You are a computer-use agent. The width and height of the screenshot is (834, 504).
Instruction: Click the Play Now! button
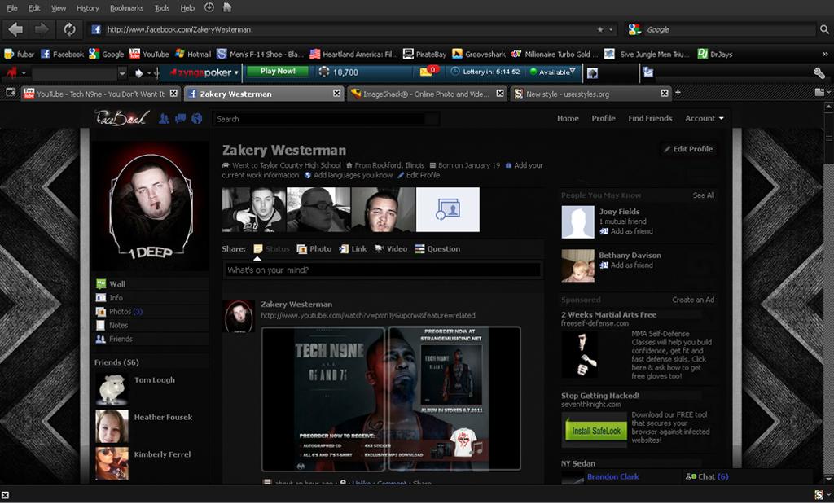click(x=278, y=71)
